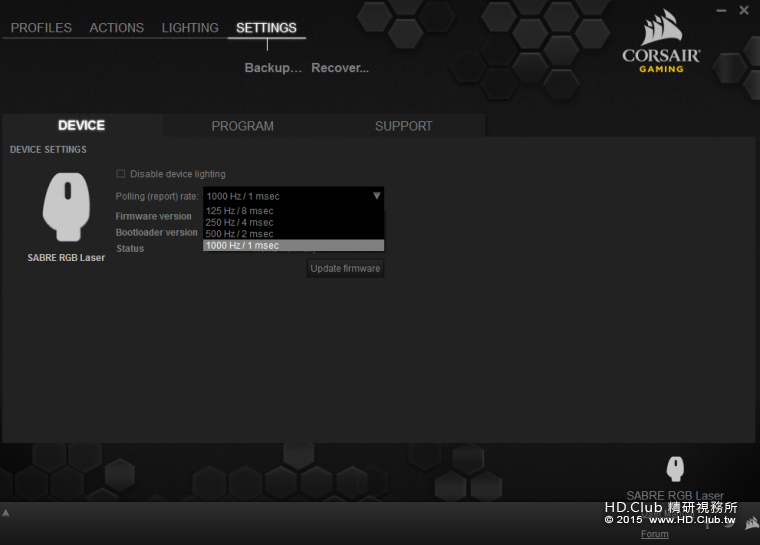Enable Disable device lighting checkbox
760x545 pixels.
tap(121, 174)
